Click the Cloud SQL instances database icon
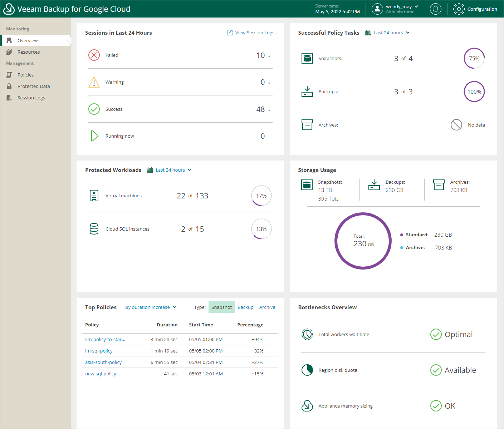 [x=94, y=229]
